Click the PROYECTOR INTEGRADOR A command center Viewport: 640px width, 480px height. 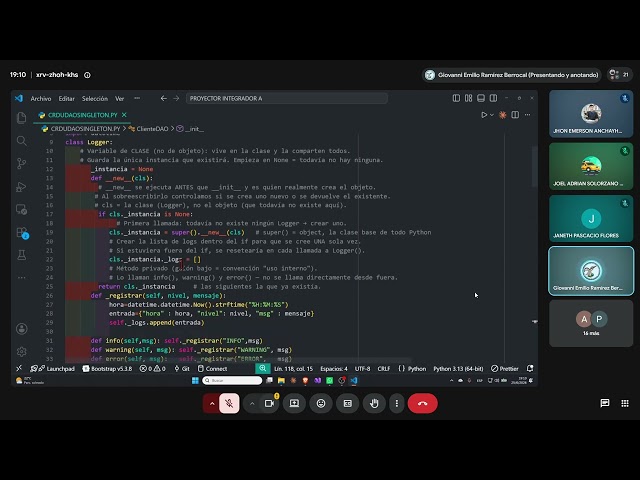click(x=287, y=98)
